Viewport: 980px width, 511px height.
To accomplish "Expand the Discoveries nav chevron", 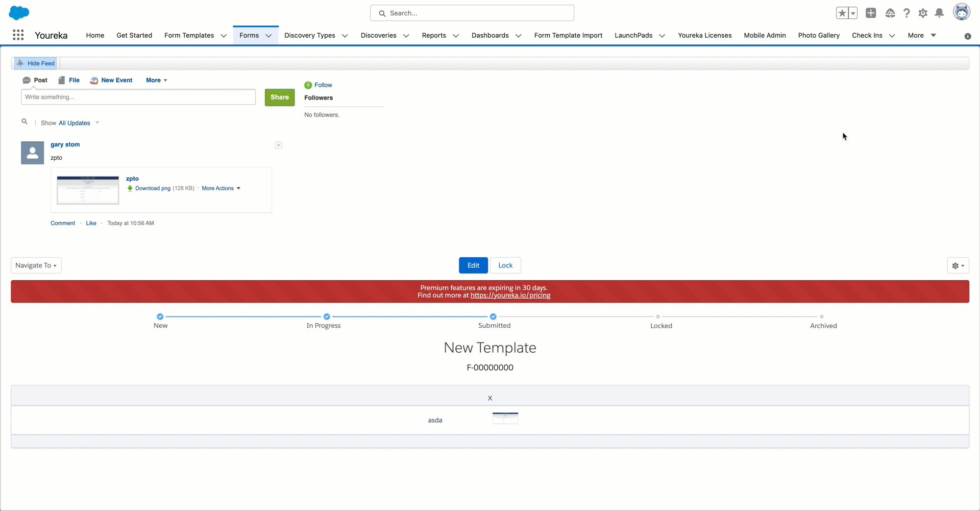I will pos(406,36).
